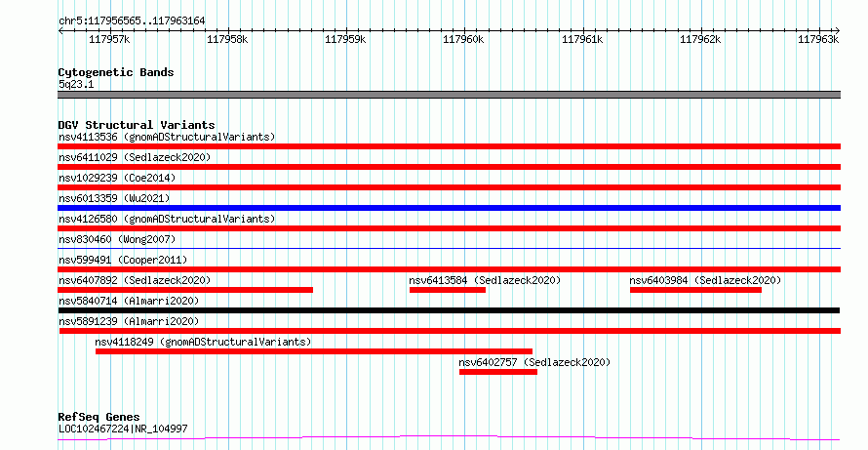Viewport: 868px width, 450px height.
Task: Click the DGV Structural Variants track title
Action: [137, 125]
